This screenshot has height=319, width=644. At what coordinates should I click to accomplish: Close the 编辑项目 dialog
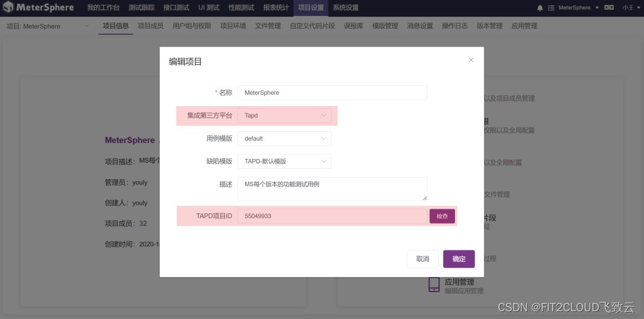471,60
